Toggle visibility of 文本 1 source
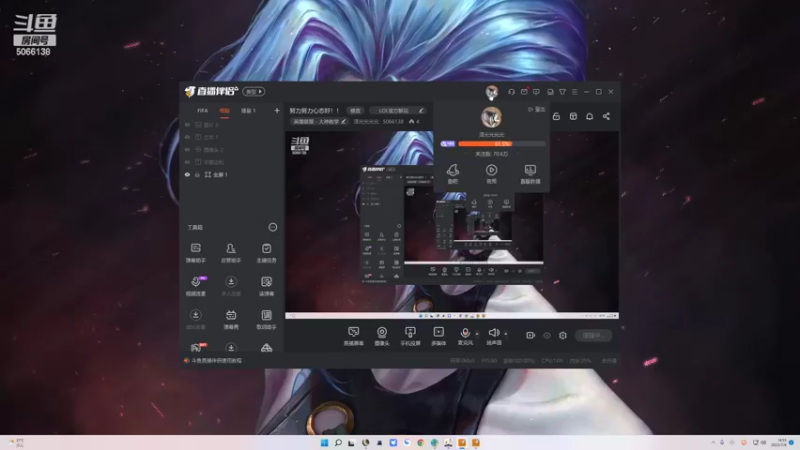Screen dimensions: 800x450 point(187,137)
